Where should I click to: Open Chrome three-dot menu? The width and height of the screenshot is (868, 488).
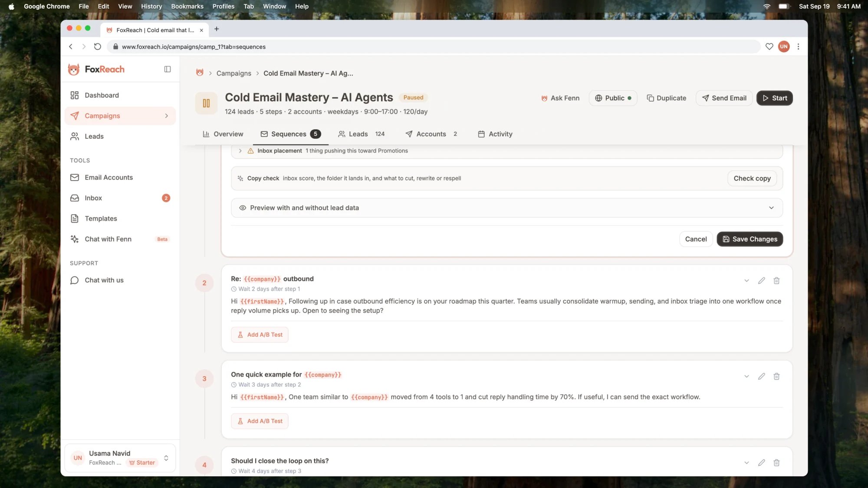[798, 46]
